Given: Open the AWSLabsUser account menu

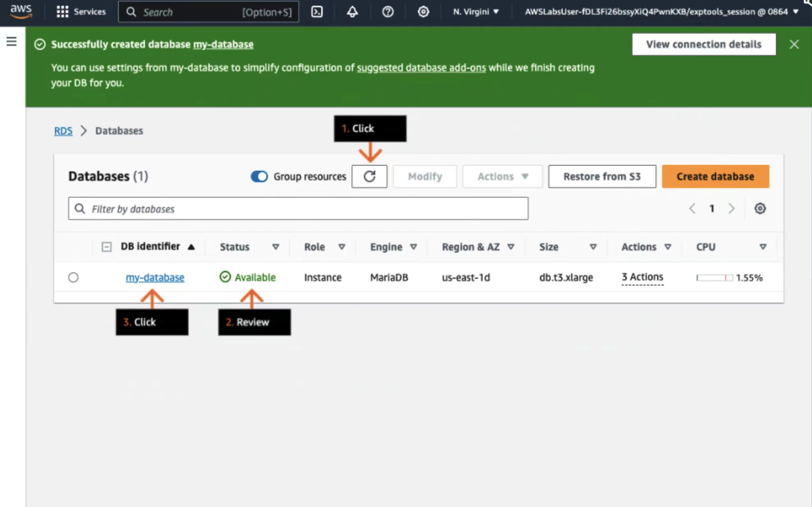Looking at the screenshot, I should click(x=661, y=12).
